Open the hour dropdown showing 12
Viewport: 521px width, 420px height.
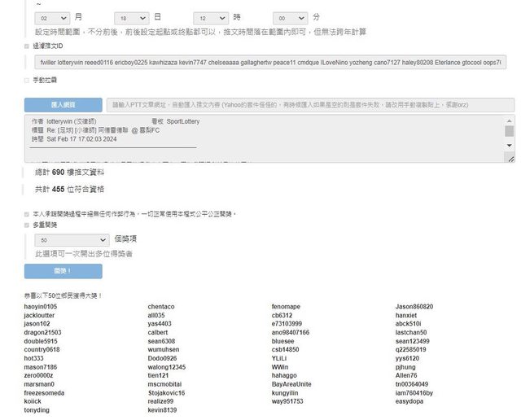pos(209,17)
